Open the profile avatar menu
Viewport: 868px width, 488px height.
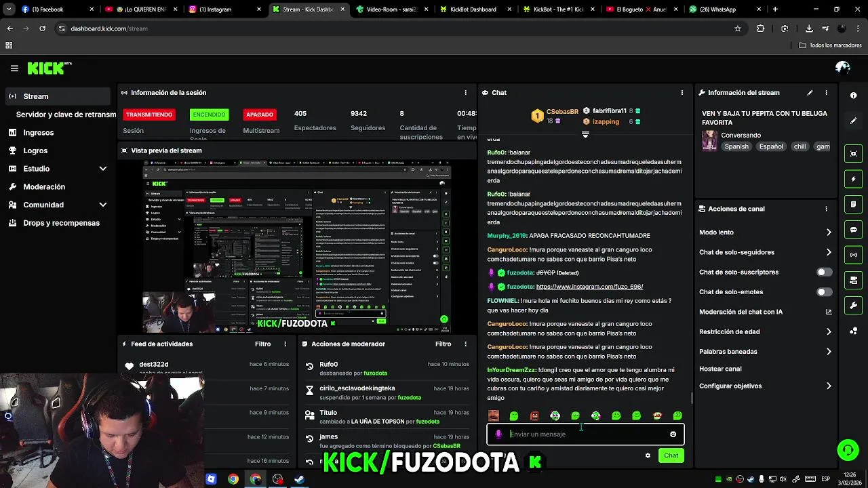(x=843, y=68)
